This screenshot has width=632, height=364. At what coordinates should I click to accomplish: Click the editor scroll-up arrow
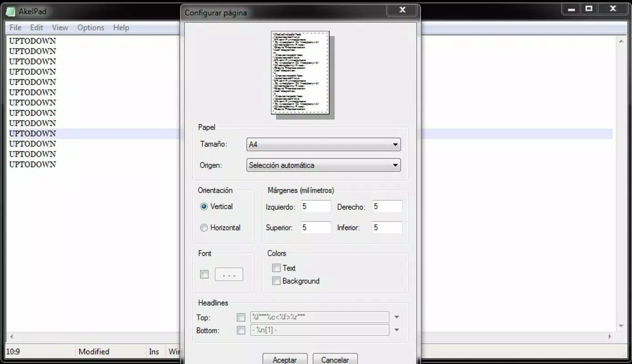pyautogui.click(x=621, y=41)
